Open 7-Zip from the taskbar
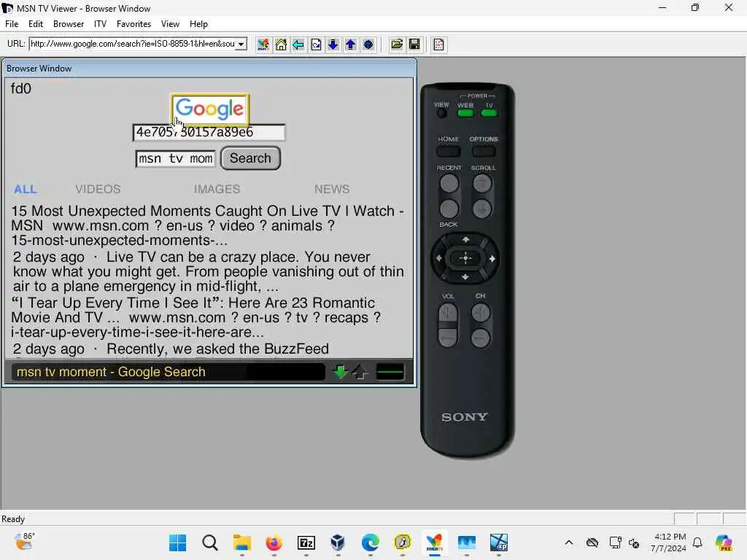The image size is (747, 560). (x=306, y=542)
